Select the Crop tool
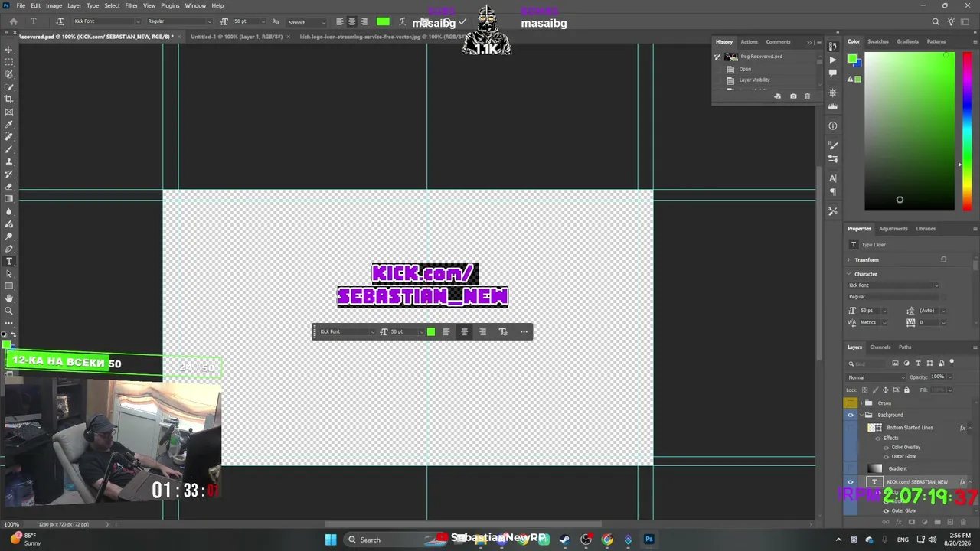 9,99
